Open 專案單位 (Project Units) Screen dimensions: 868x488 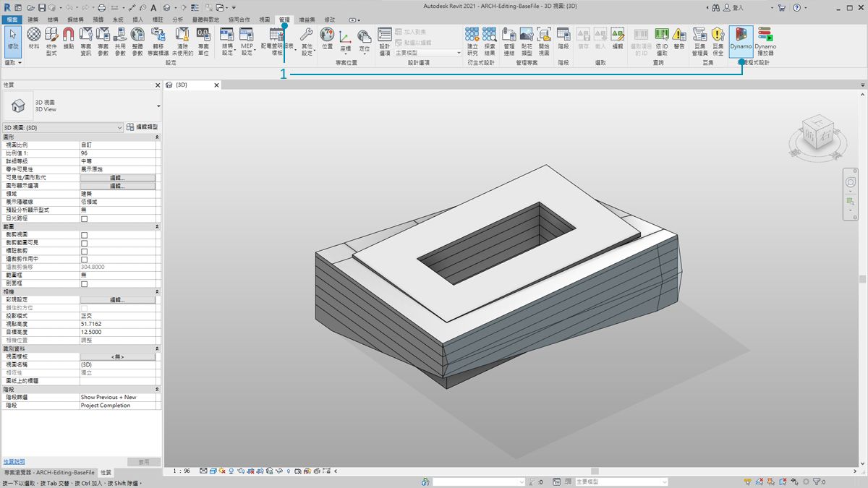pyautogui.click(x=204, y=41)
